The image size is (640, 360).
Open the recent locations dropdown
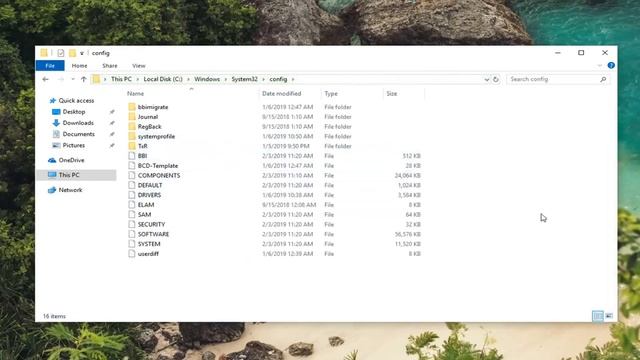pyautogui.click(x=73, y=79)
